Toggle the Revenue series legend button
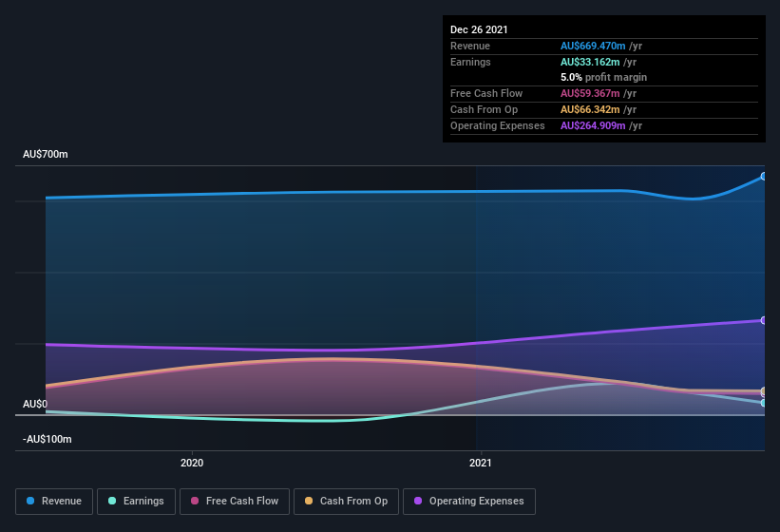 coord(54,502)
